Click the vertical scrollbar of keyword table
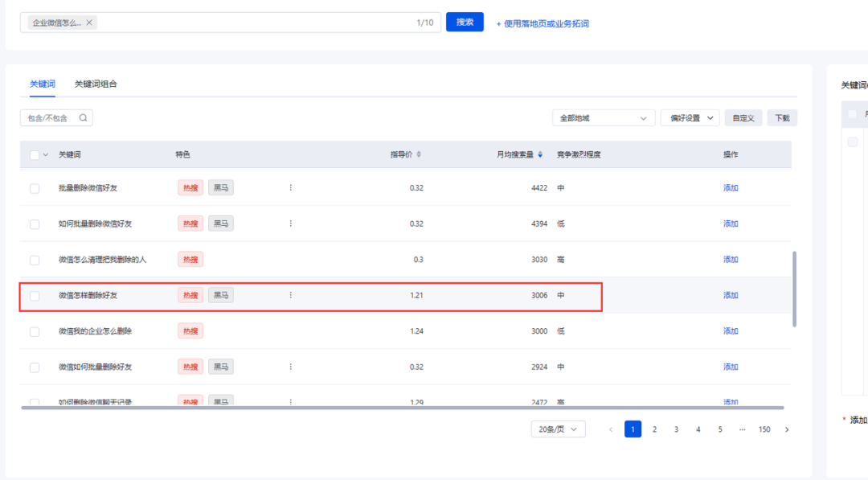The image size is (868, 480). (794, 289)
